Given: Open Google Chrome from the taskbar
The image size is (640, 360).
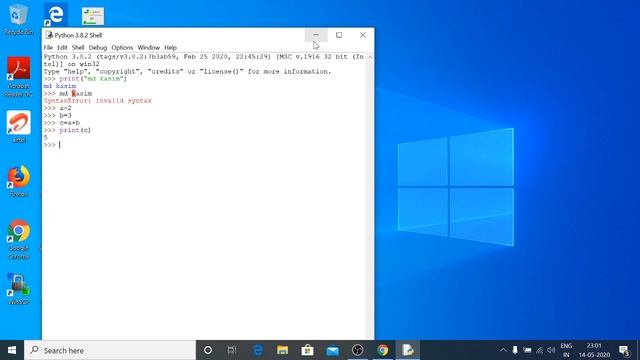Looking at the screenshot, I should 382,350.
